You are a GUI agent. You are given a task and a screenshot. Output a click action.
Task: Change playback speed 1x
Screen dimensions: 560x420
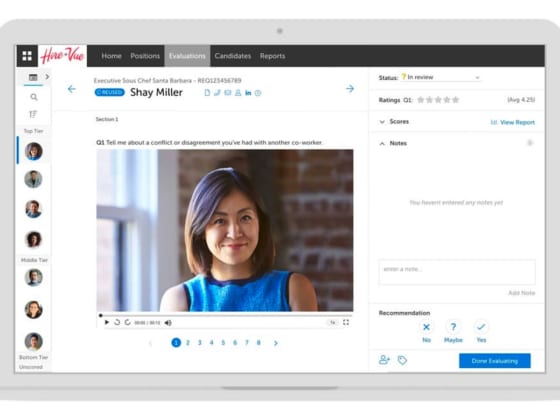332,322
